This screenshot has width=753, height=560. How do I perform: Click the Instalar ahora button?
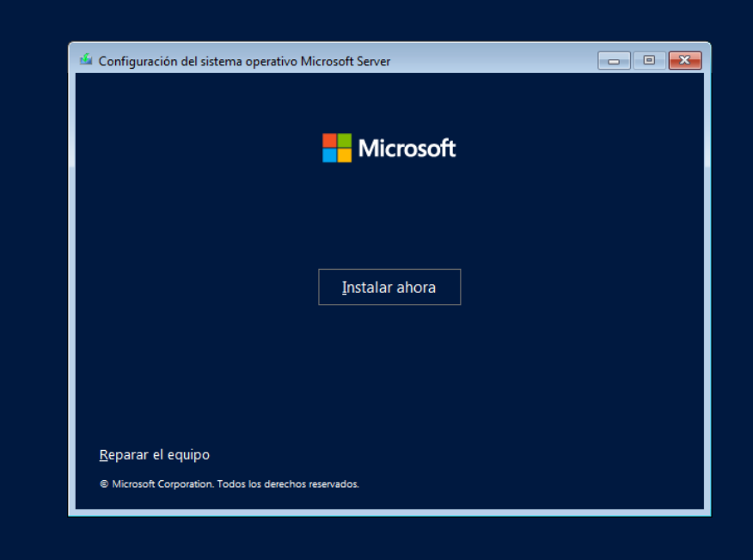(x=389, y=287)
